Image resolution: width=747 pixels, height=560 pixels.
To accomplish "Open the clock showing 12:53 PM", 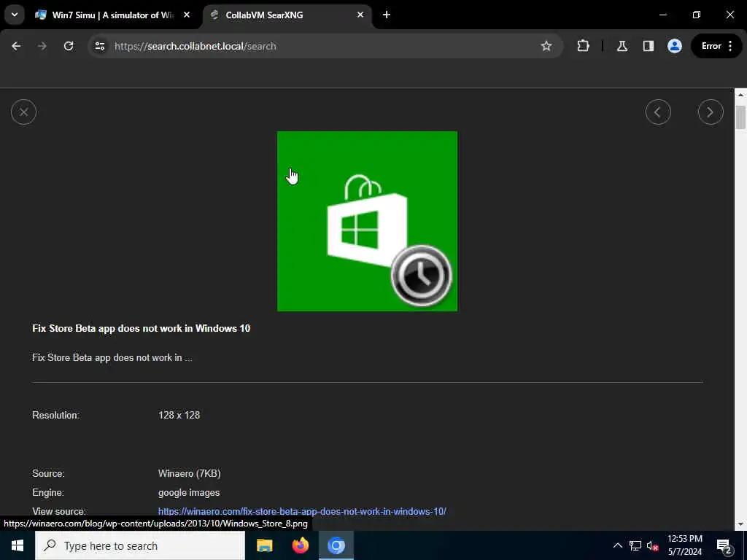I will tap(684, 545).
